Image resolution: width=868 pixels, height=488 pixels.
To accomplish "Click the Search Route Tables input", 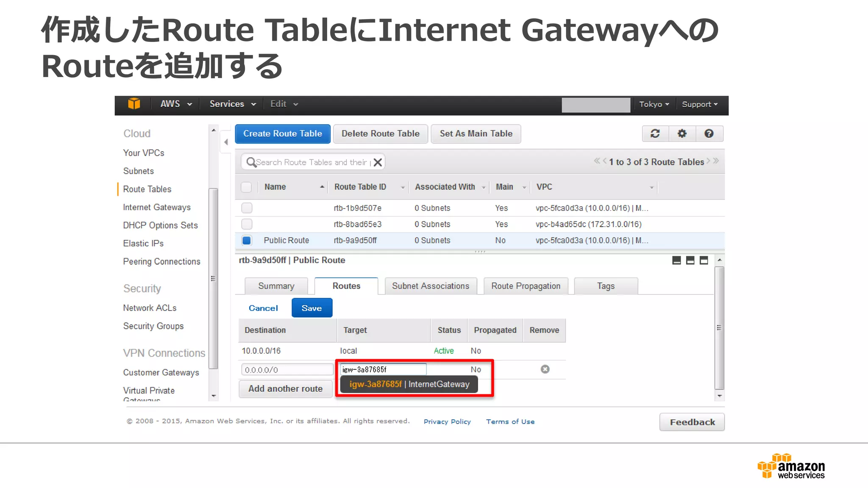I will [314, 162].
